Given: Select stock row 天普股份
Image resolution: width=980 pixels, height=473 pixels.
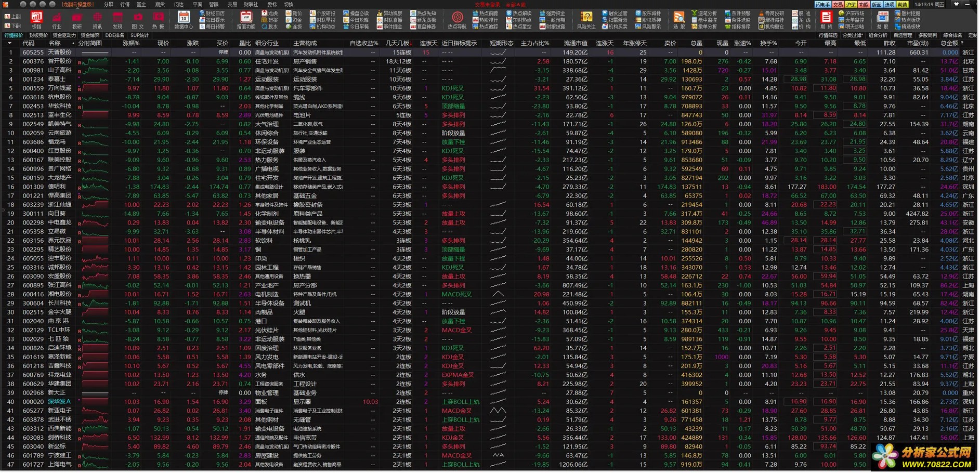Looking at the screenshot, I should click(489, 52).
